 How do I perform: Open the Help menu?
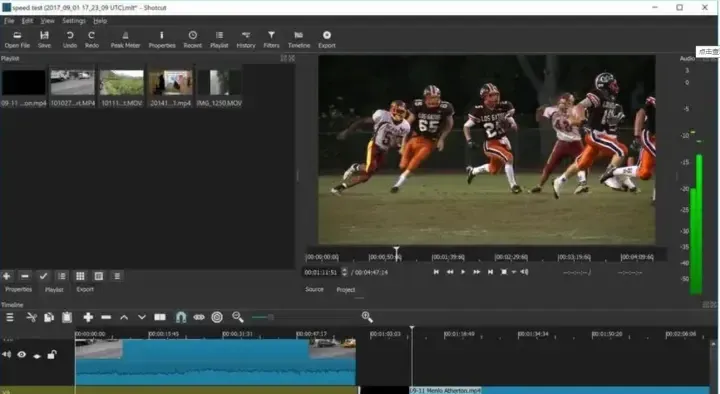100,21
